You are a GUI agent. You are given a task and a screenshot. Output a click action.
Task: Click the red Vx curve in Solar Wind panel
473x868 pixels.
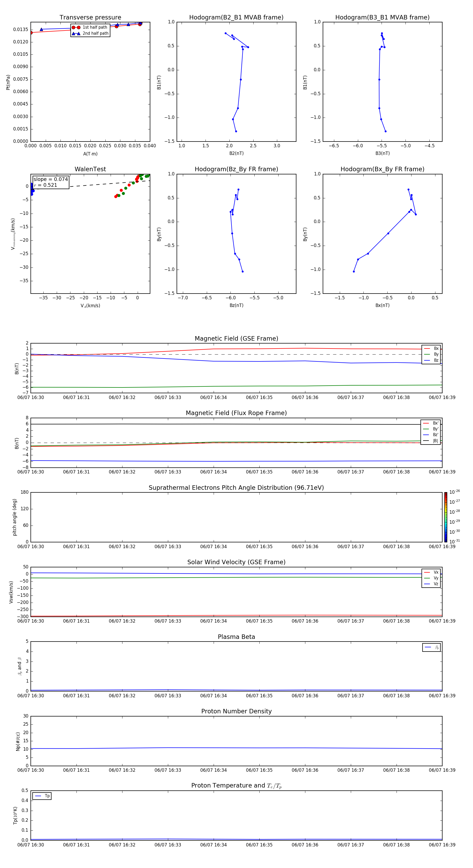pyautogui.click(x=236, y=615)
